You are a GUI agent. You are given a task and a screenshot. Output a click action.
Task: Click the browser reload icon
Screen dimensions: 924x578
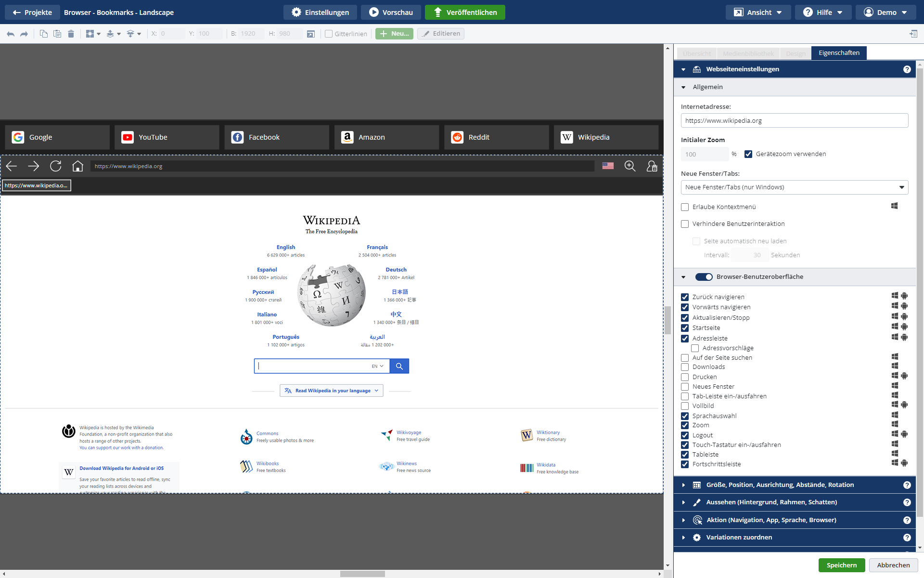click(56, 166)
